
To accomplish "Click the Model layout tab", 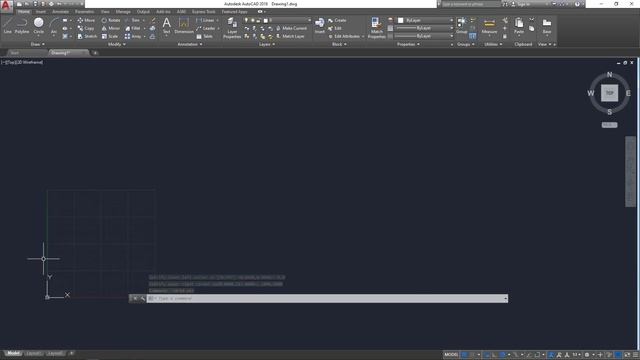I will click(13, 353).
